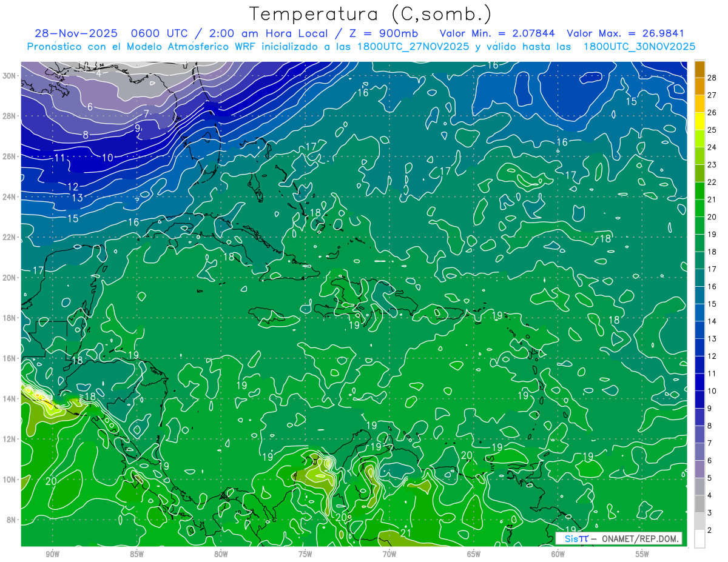Click the "75W" longitude axis label
This screenshot has width=728, height=562.
click(x=305, y=554)
